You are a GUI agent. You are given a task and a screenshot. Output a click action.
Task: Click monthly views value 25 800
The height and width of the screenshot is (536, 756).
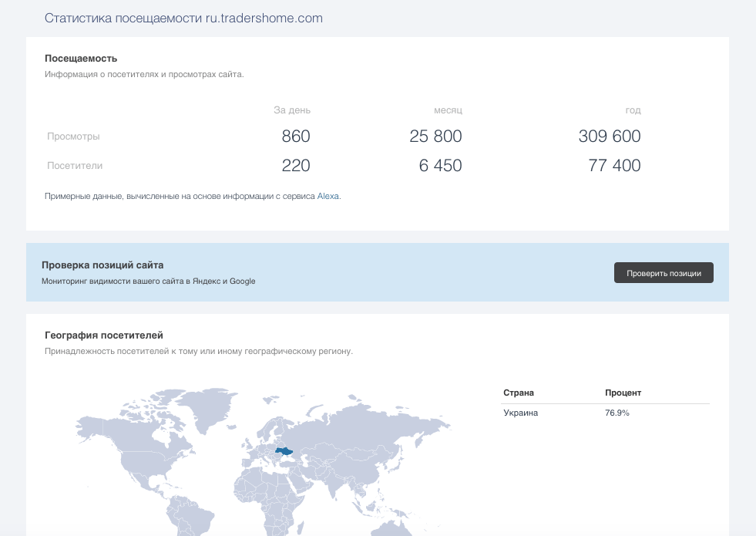(x=435, y=137)
